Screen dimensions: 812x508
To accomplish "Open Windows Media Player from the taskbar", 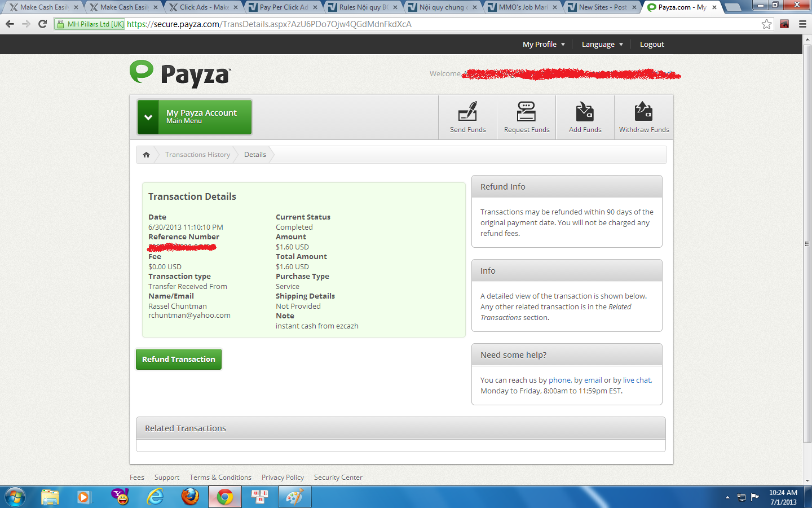I will 84,497.
